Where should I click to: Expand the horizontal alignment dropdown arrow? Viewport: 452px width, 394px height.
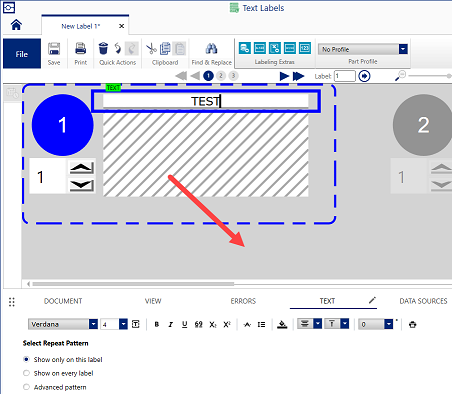point(318,324)
